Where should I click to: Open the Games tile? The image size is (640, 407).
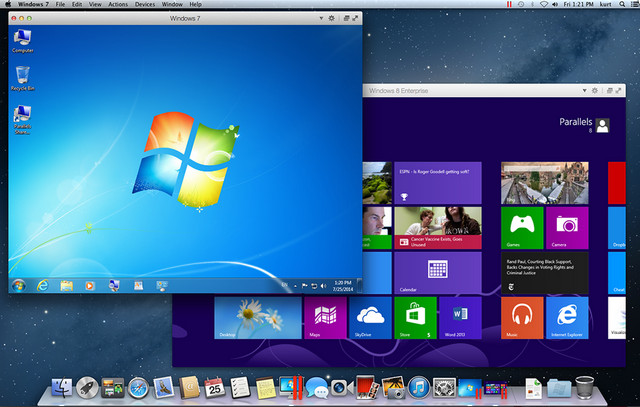522,228
